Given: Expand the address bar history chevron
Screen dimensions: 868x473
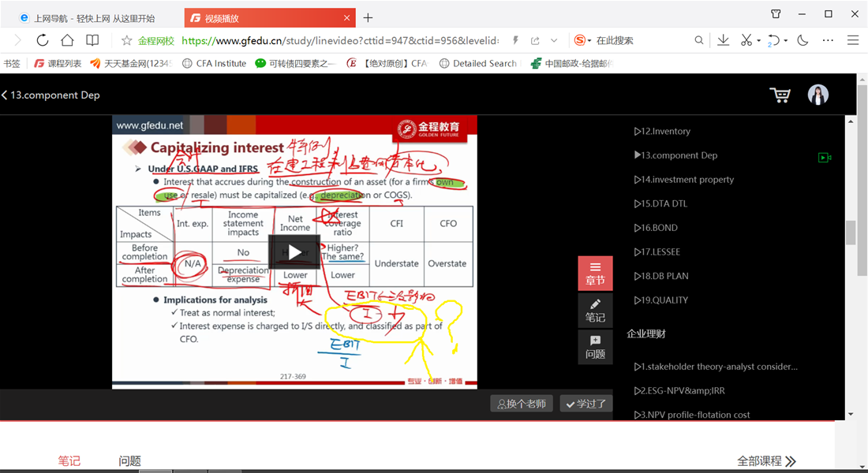Looking at the screenshot, I should (554, 40).
